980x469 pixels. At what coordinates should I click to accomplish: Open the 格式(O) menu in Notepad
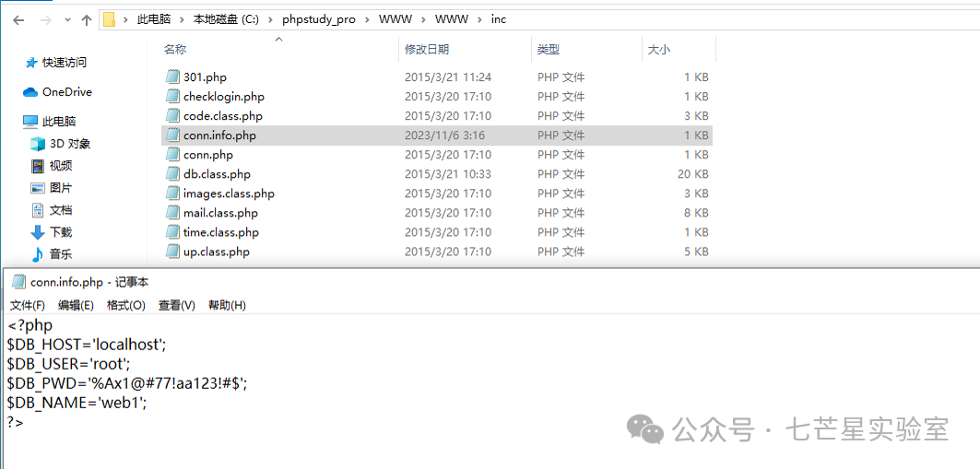(x=125, y=305)
